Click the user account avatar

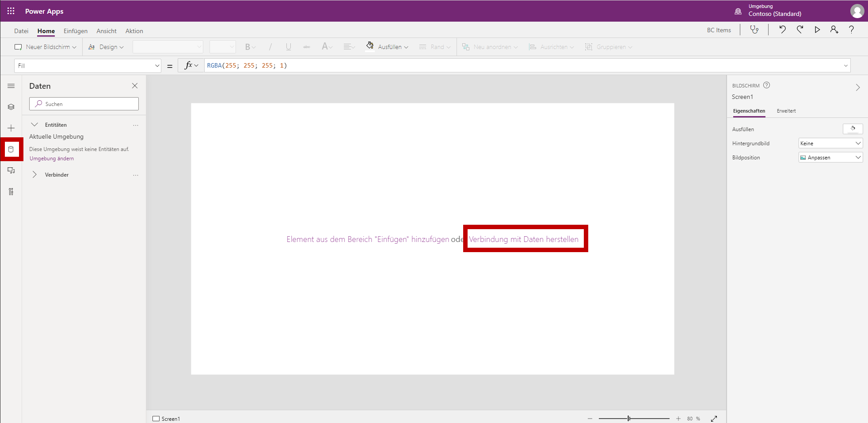click(857, 11)
